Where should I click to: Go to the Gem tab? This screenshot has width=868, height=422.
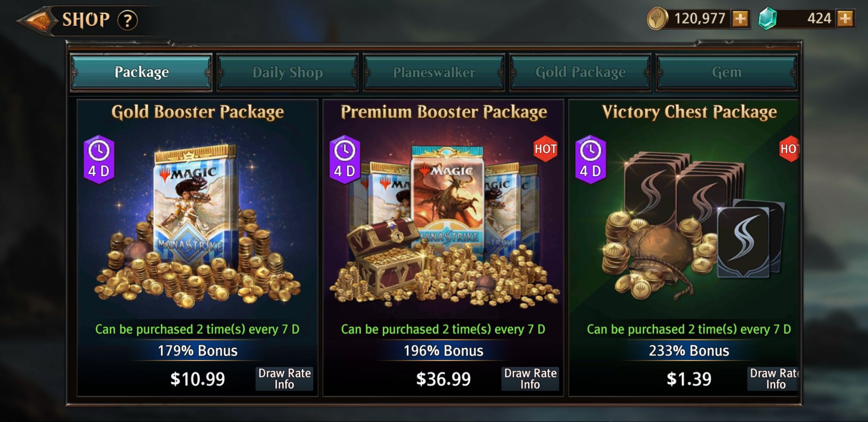pos(726,72)
